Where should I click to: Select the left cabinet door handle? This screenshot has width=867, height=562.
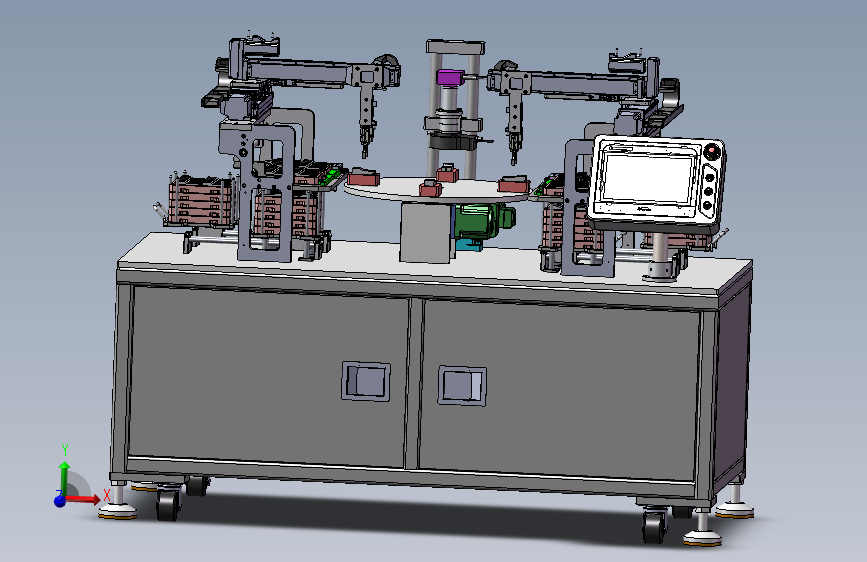(x=366, y=381)
